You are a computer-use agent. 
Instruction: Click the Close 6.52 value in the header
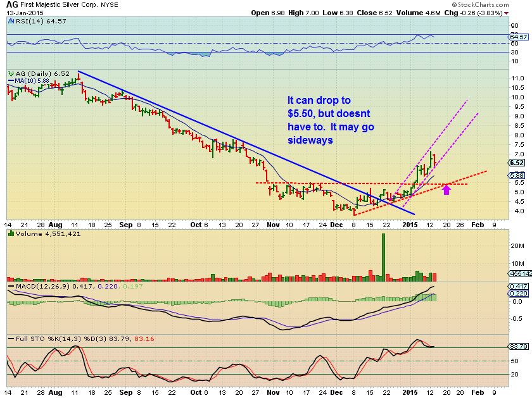pyautogui.click(x=374, y=13)
